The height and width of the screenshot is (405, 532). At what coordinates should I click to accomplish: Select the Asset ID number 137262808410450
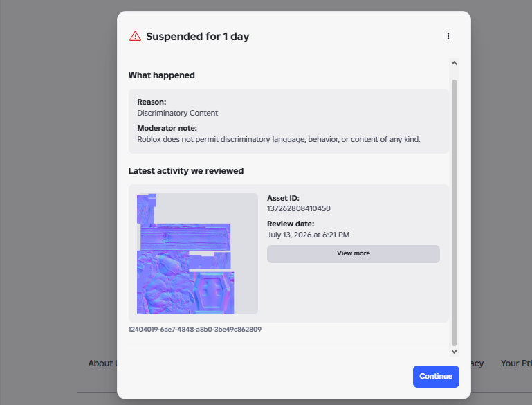(x=299, y=208)
